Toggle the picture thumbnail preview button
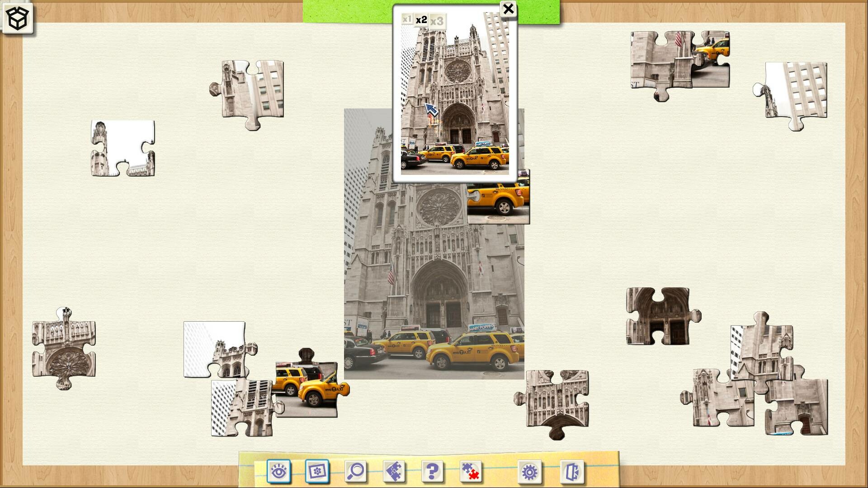 click(317, 472)
